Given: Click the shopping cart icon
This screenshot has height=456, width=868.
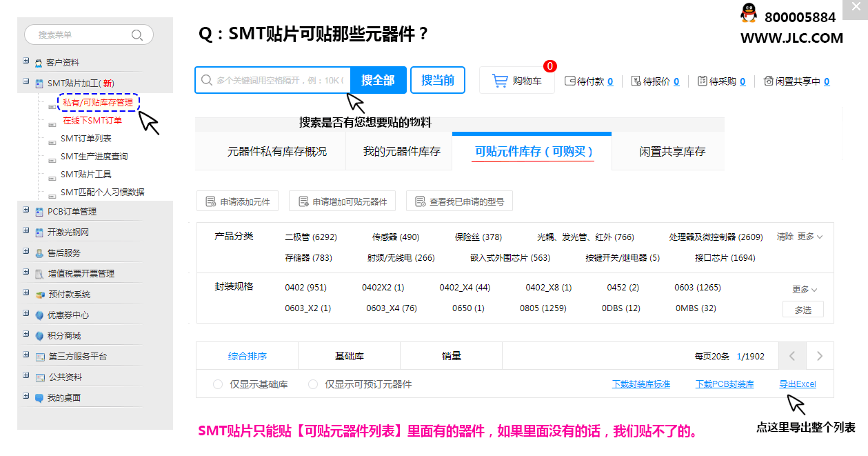Looking at the screenshot, I should 500,81.
